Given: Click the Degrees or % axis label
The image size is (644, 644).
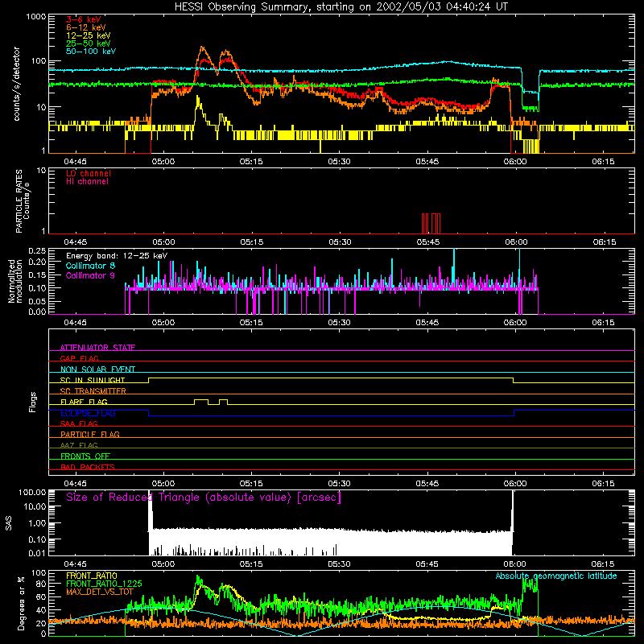Looking at the screenshot, I should point(21,603).
